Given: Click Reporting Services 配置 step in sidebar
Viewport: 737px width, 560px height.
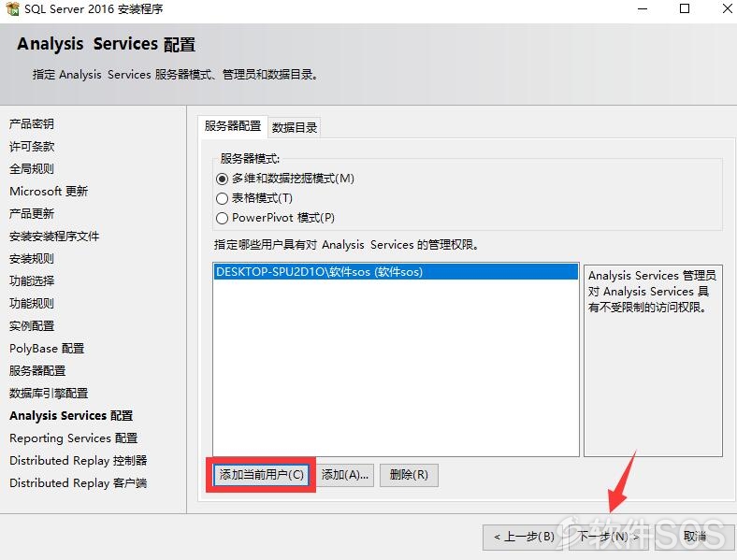Looking at the screenshot, I should tap(73, 438).
